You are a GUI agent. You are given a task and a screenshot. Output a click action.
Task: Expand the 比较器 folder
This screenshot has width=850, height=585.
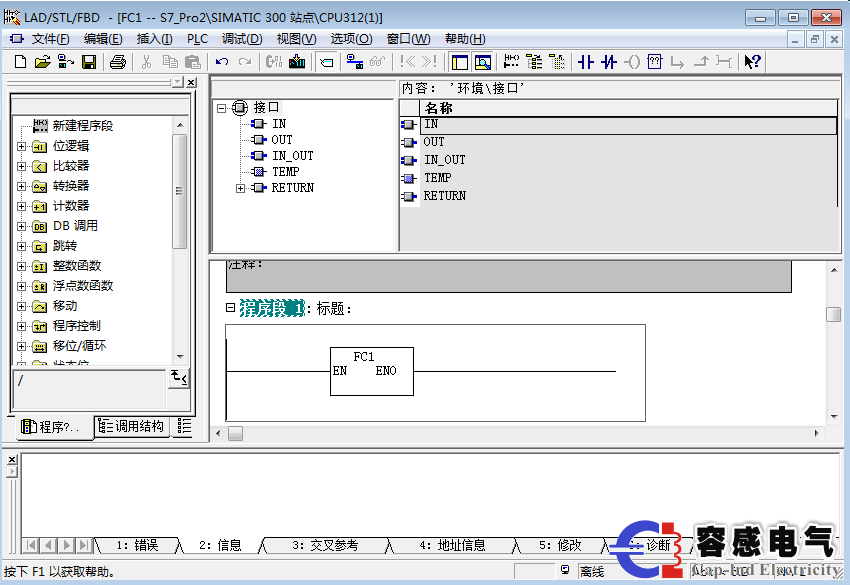[x=21, y=166]
